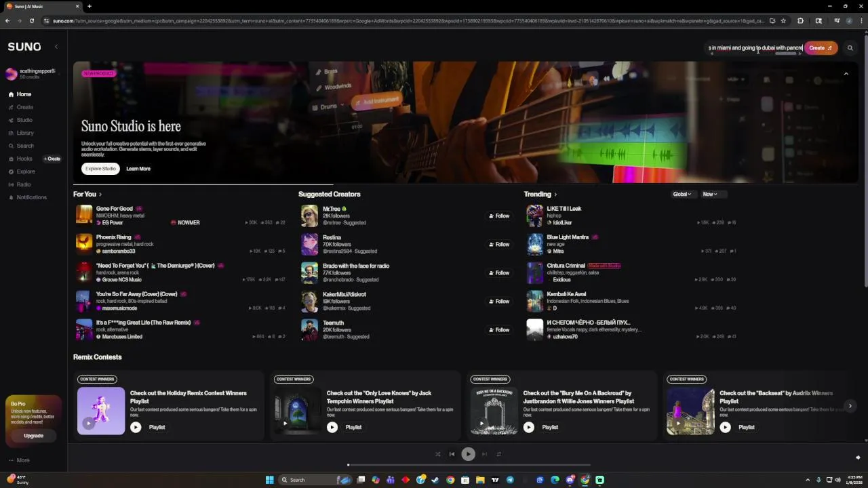Click the Explore Studio button
Image resolution: width=868 pixels, height=488 pixels.
point(100,169)
